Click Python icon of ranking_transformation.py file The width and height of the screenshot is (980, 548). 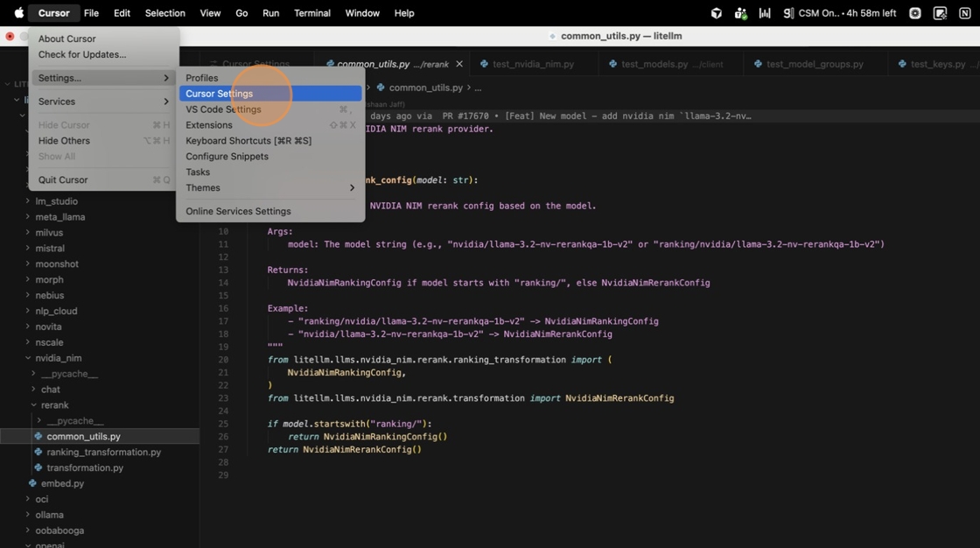tap(38, 452)
